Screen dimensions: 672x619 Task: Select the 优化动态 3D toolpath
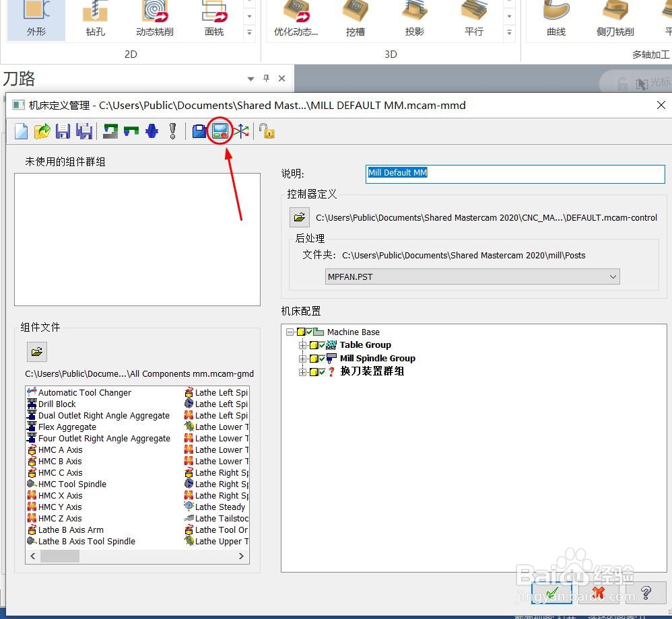[296, 20]
